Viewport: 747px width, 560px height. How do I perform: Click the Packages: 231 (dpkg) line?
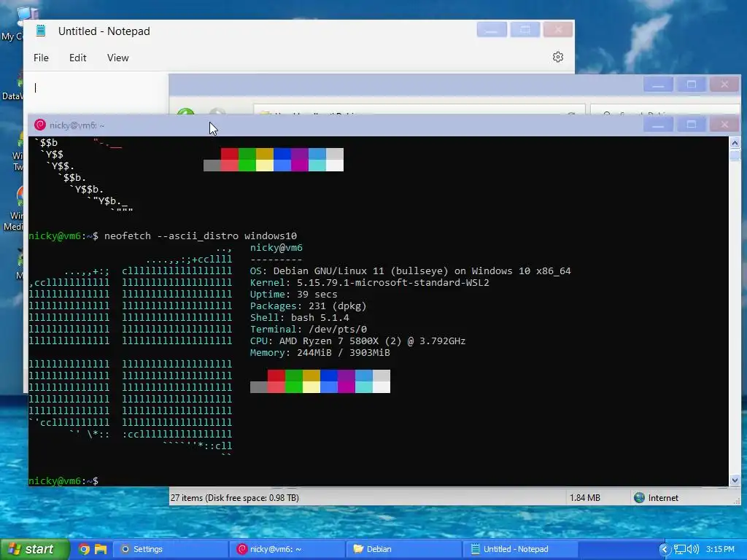coord(308,306)
